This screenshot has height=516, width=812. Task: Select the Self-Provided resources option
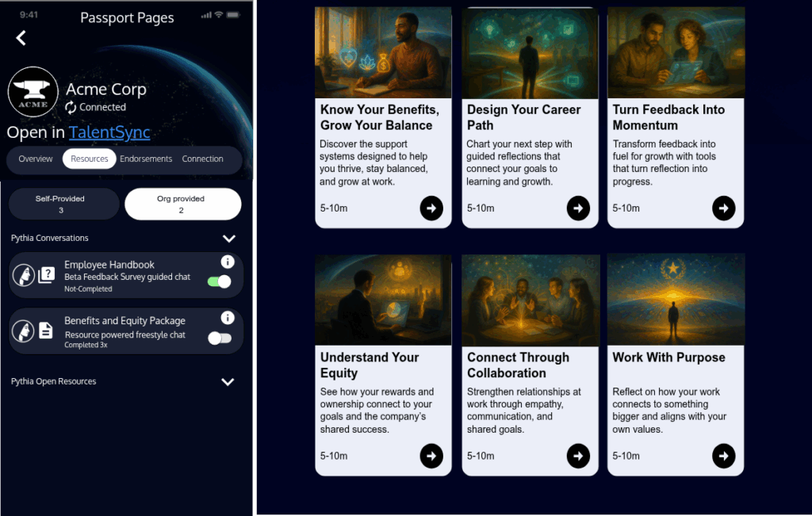coord(63,204)
